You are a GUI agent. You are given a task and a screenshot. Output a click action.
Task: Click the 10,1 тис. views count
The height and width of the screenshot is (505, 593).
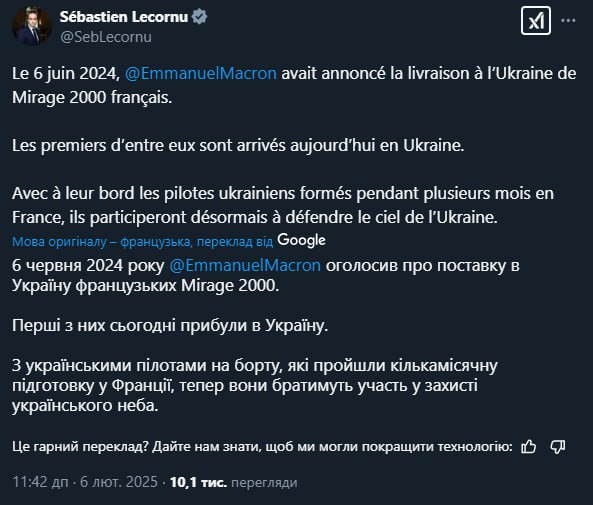(x=198, y=482)
